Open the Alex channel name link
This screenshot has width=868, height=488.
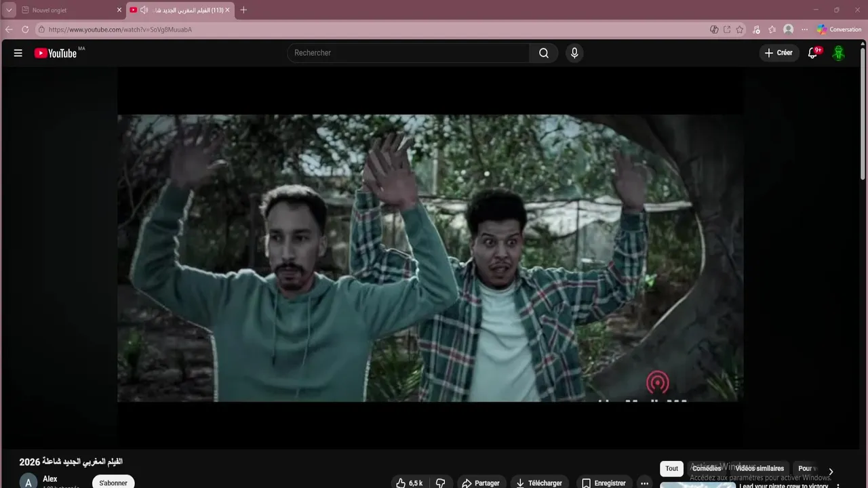(x=50, y=479)
